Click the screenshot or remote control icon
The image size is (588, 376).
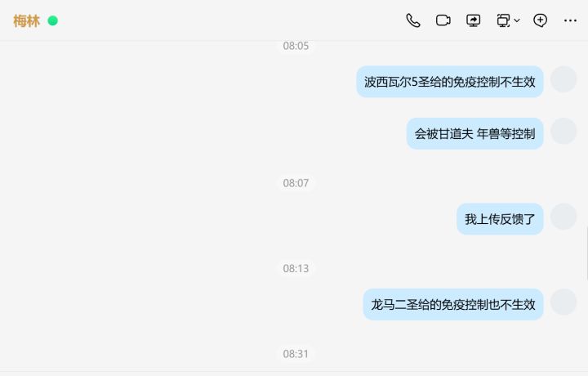click(x=503, y=20)
